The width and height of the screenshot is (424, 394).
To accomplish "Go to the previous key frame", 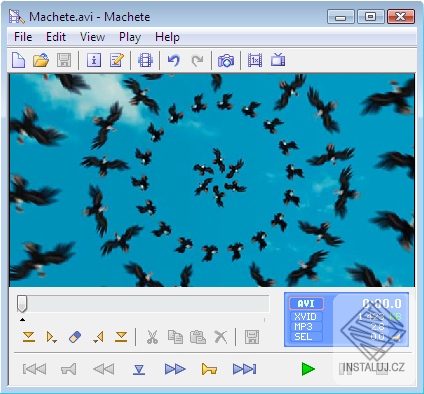I will [69, 369].
